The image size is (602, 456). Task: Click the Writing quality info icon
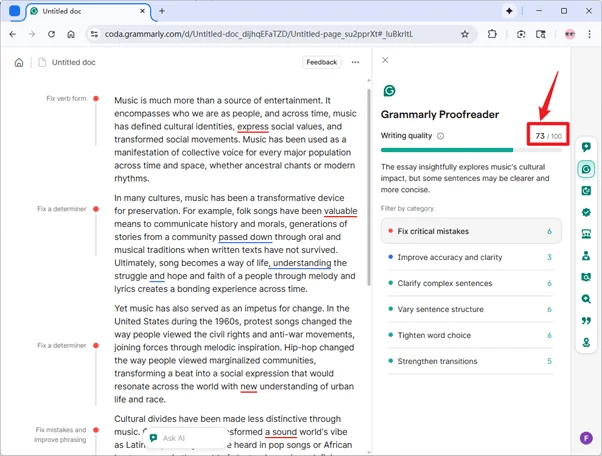pyautogui.click(x=440, y=136)
